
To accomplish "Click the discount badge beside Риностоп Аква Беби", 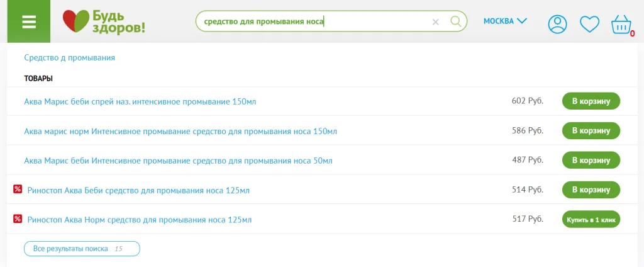I will [18, 189].
